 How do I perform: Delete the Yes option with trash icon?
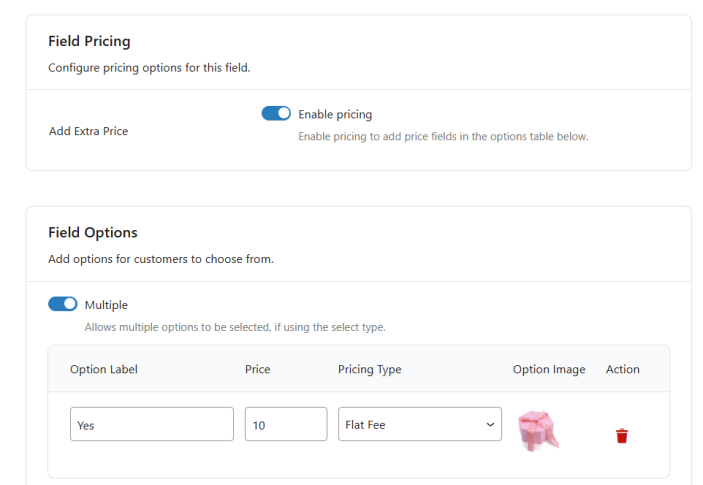point(622,435)
